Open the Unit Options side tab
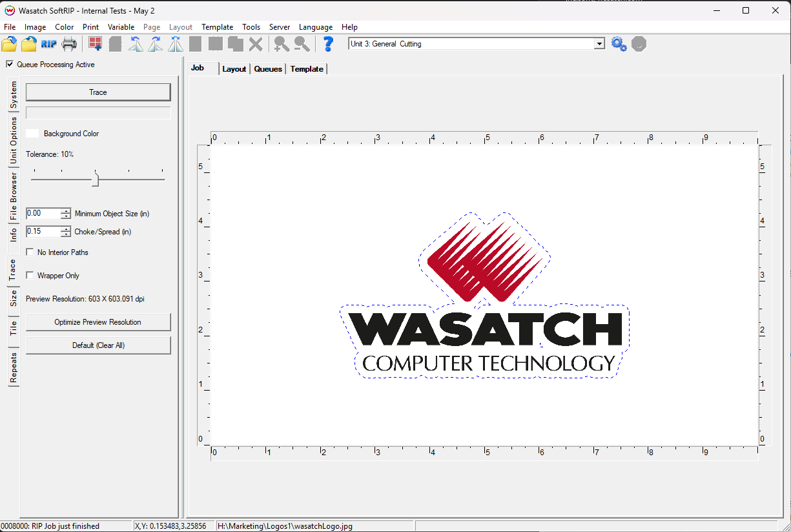The height and width of the screenshot is (532, 791). [14, 140]
